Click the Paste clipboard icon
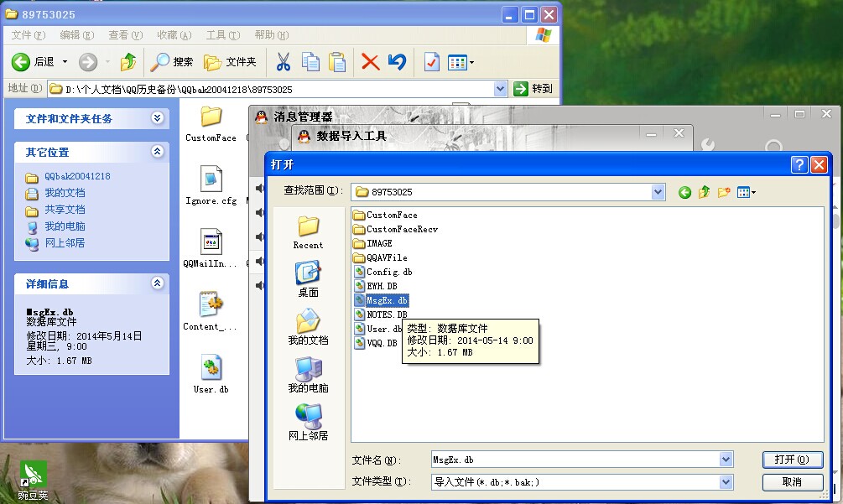Screen dimensions: 843x504 pos(338,62)
